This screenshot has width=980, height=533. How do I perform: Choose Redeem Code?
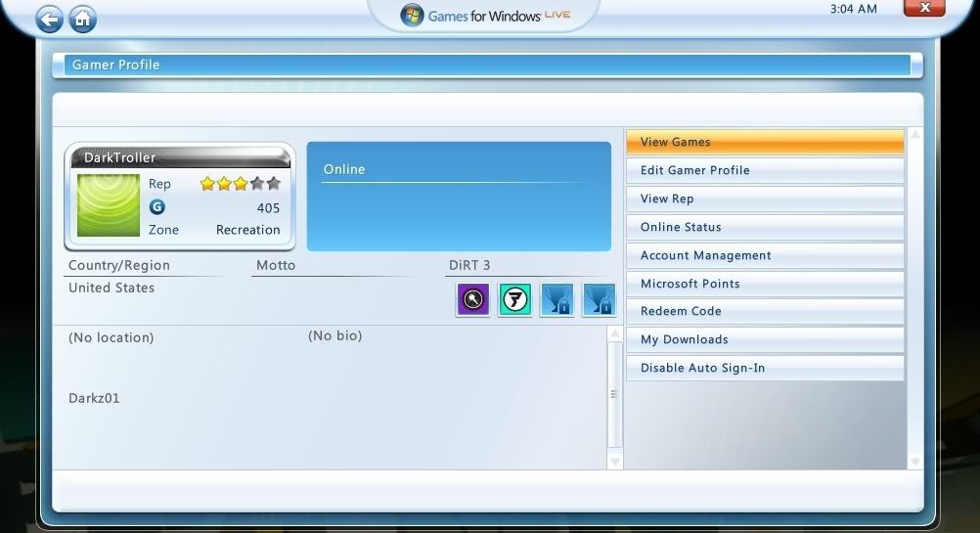[x=765, y=311]
